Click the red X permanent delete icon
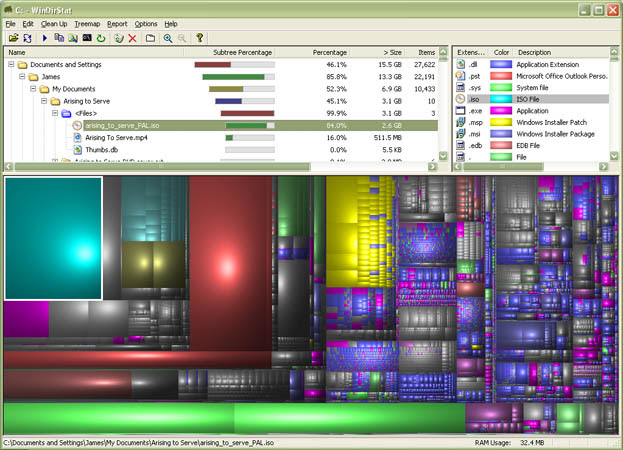This screenshot has width=623, height=450. [x=132, y=38]
